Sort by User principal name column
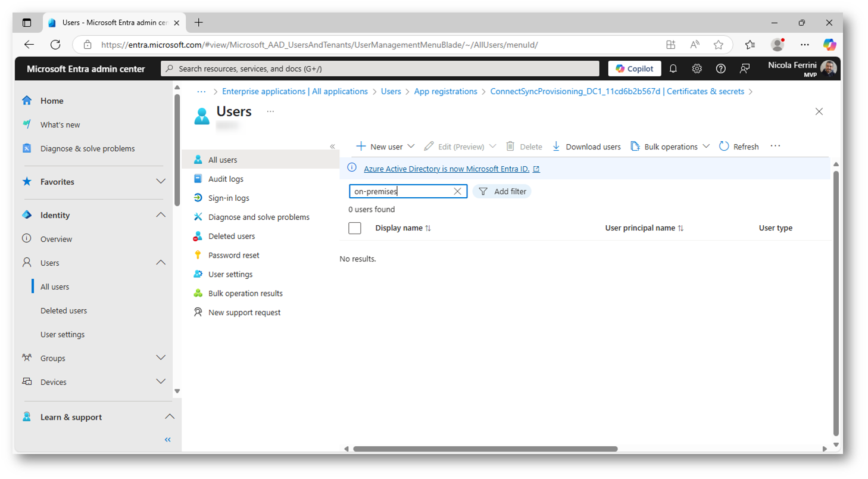 (x=644, y=228)
